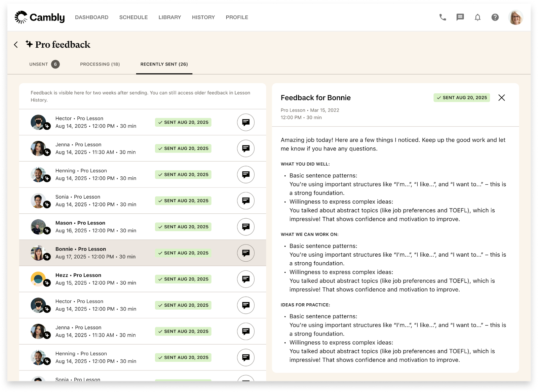Switch to the Processing (18) tab

tap(100, 64)
